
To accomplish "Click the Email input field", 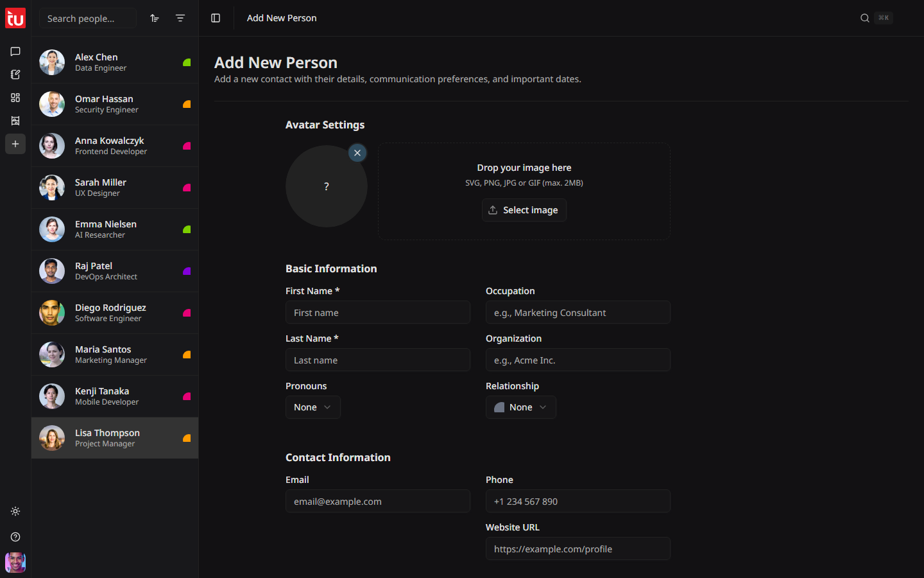I will tap(378, 502).
